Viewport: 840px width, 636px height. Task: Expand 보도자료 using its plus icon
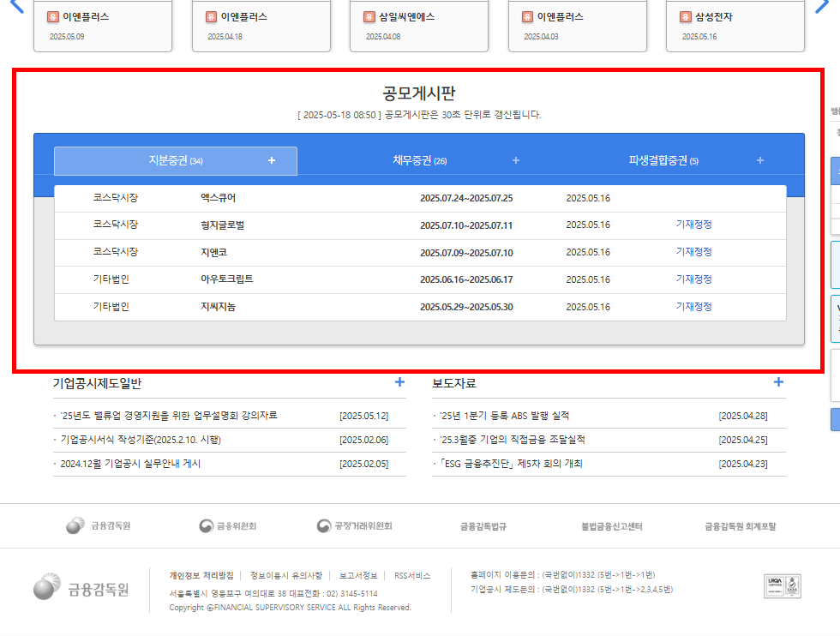[778, 381]
